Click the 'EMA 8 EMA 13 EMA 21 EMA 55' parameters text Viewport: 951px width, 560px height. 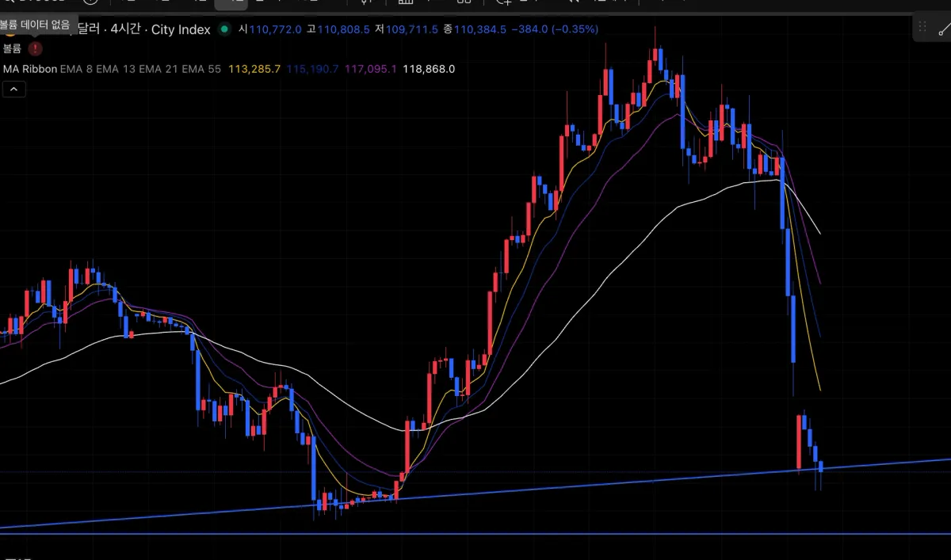pos(142,69)
